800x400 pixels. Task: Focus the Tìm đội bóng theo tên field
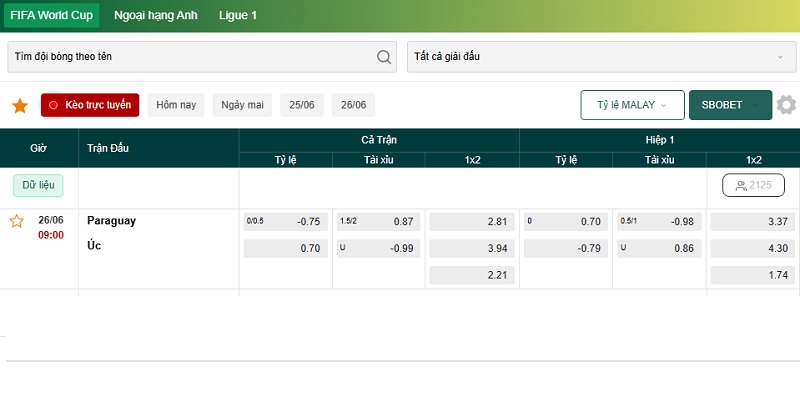tap(202, 57)
